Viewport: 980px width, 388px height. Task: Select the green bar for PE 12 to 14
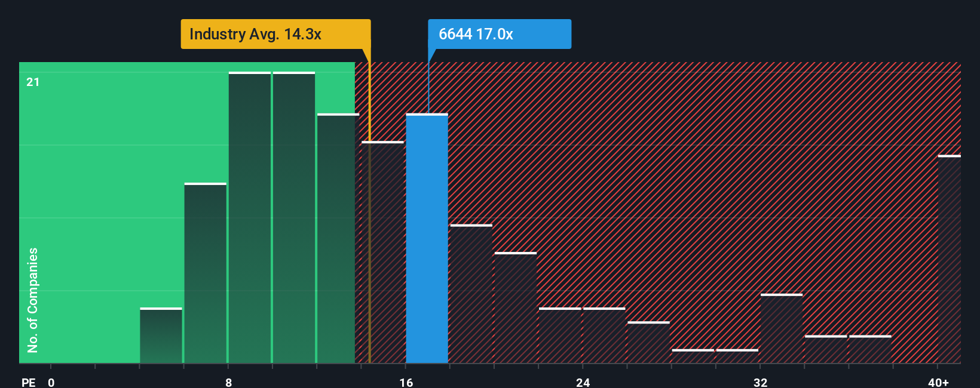(338, 238)
